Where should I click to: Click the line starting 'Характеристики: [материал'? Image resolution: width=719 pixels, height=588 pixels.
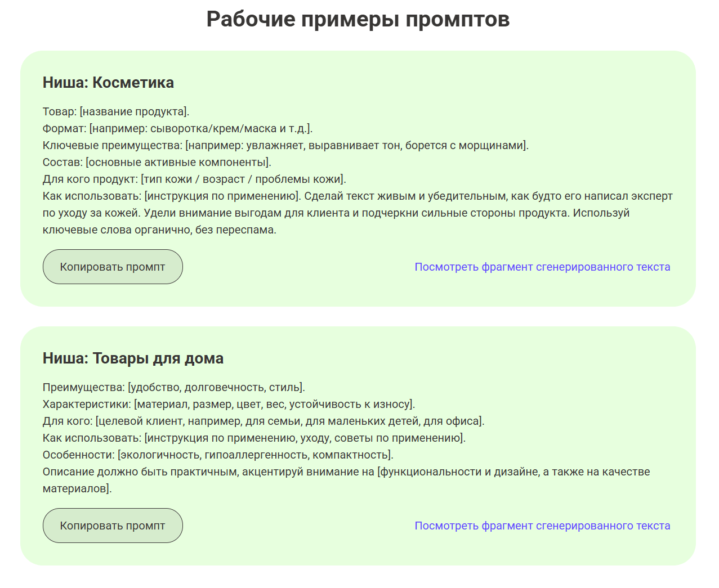click(229, 404)
